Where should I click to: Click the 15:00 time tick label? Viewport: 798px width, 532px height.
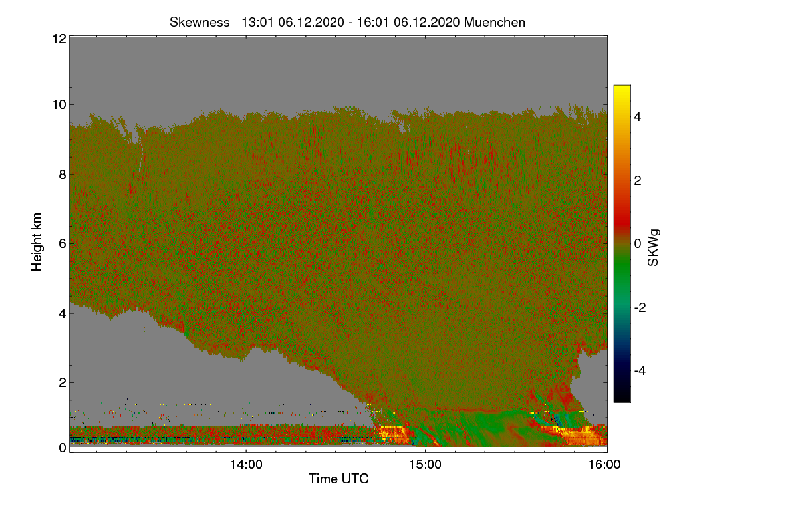click(425, 465)
